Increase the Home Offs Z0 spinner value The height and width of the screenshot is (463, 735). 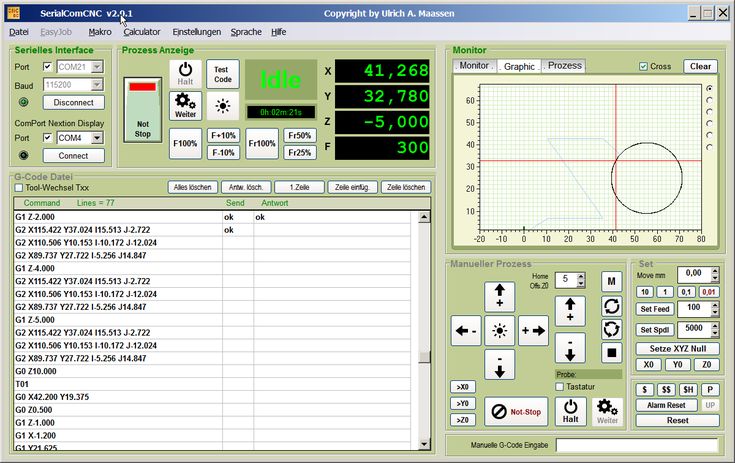point(582,275)
